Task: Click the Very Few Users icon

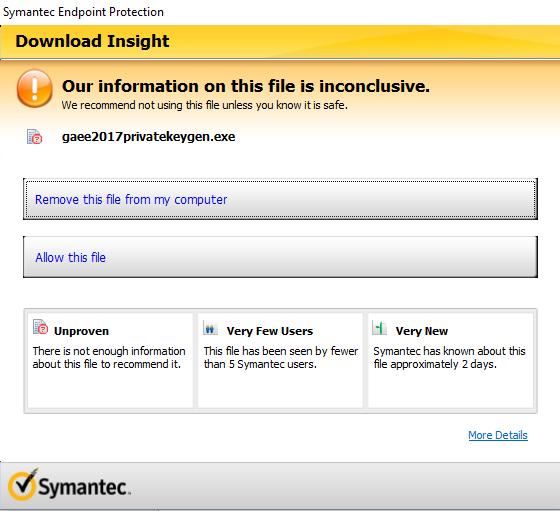Action: [210, 327]
